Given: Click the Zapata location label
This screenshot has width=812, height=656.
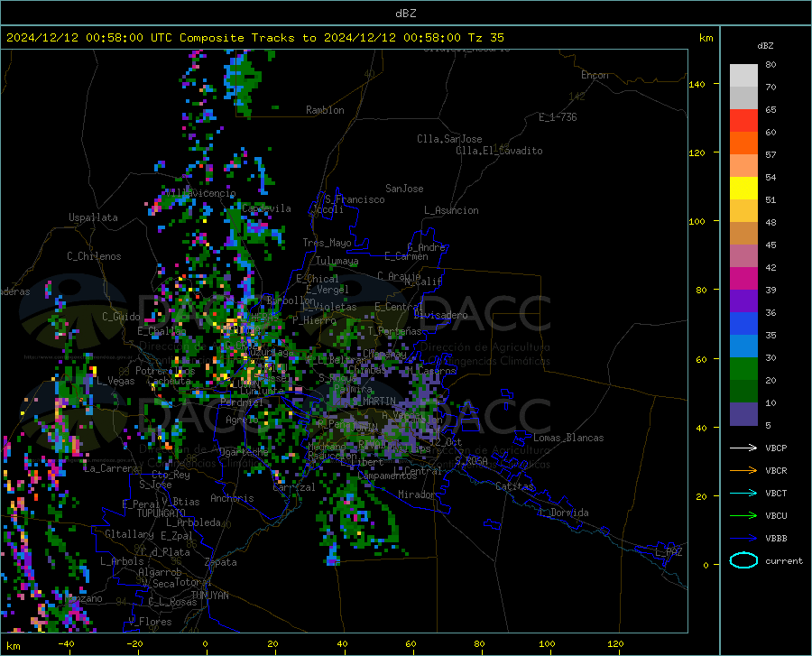Looking at the screenshot, I should tap(221, 562).
